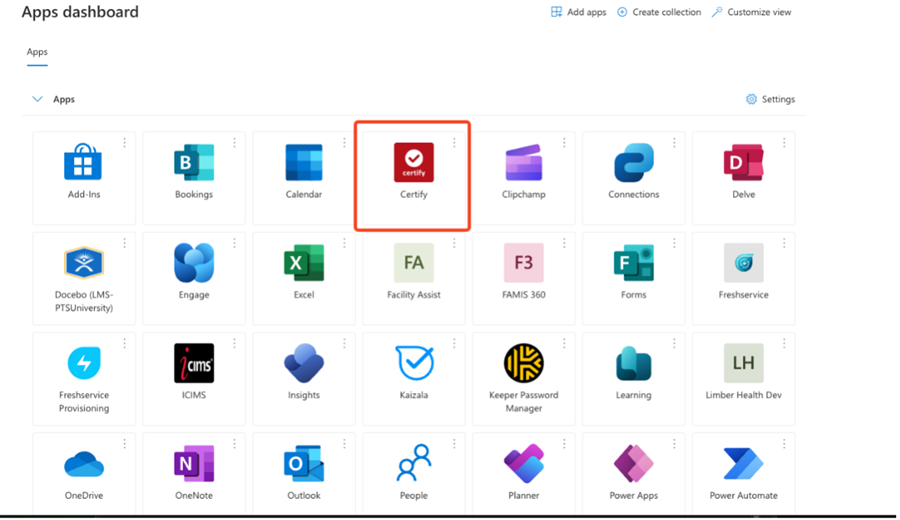The height and width of the screenshot is (520, 900).
Task: Open the Apps section Settings
Action: tap(770, 99)
